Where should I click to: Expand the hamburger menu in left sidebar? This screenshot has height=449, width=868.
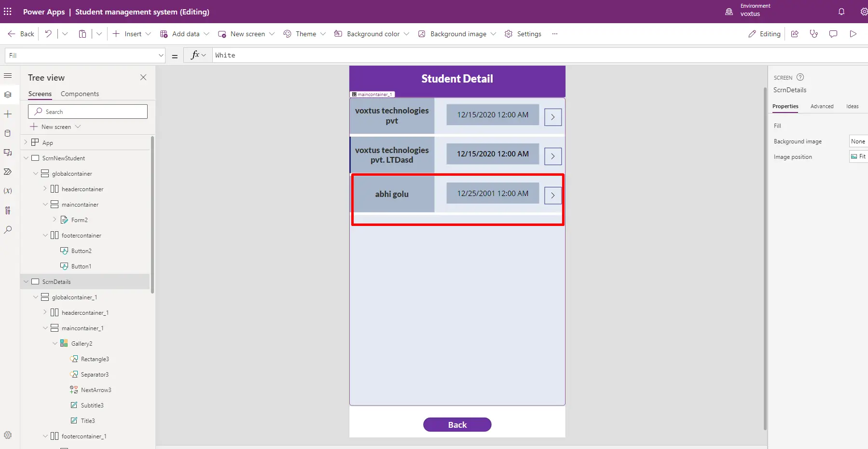pyautogui.click(x=8, y=76)
